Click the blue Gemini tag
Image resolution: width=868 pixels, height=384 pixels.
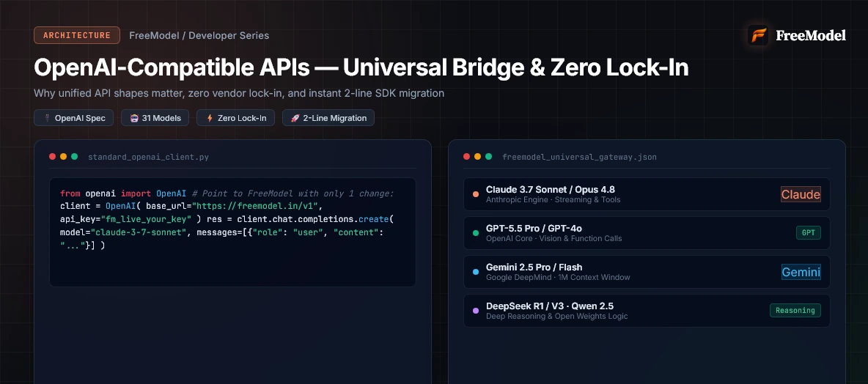(801, 272)
